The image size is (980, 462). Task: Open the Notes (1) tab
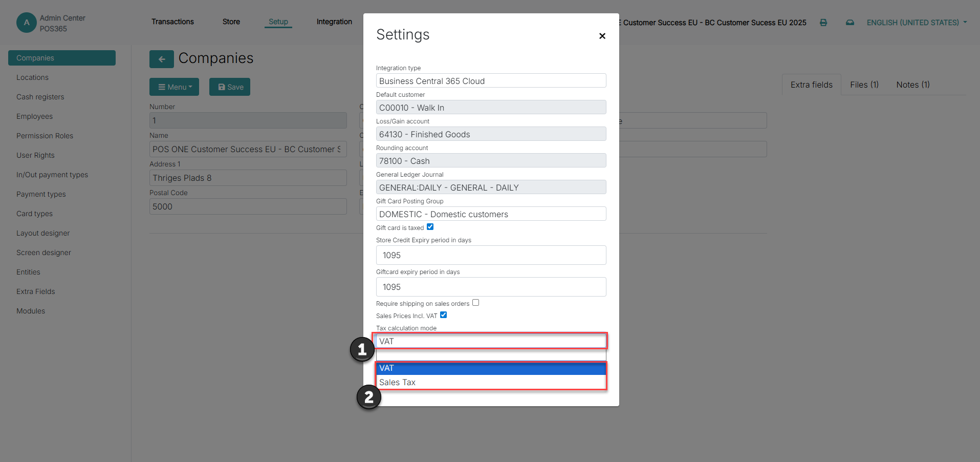tap(912, 85)
